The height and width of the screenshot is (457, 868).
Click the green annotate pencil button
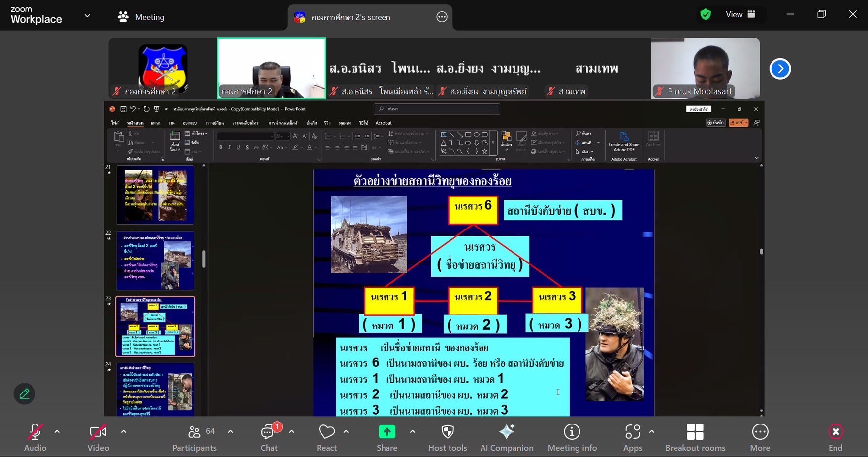click(x=25, y=393)
